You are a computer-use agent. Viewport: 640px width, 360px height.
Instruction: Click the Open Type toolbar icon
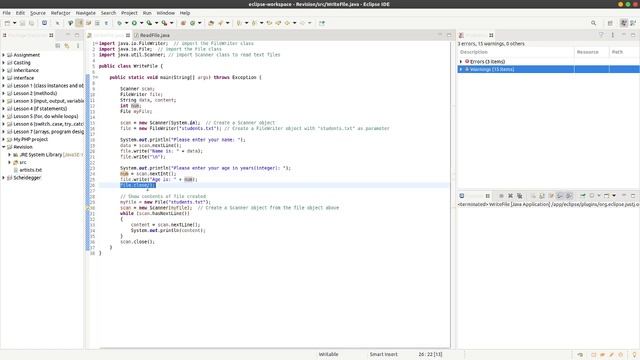pyautogui.click(x=211, y=23)
